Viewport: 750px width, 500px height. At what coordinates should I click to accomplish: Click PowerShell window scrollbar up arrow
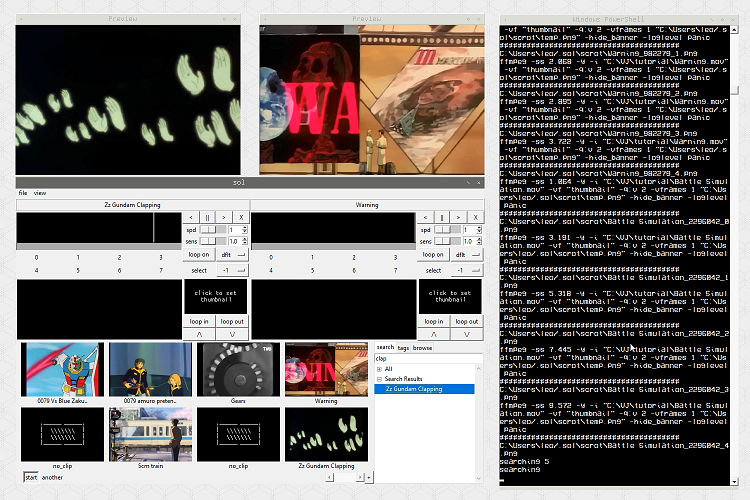click(x=734, y=30)
